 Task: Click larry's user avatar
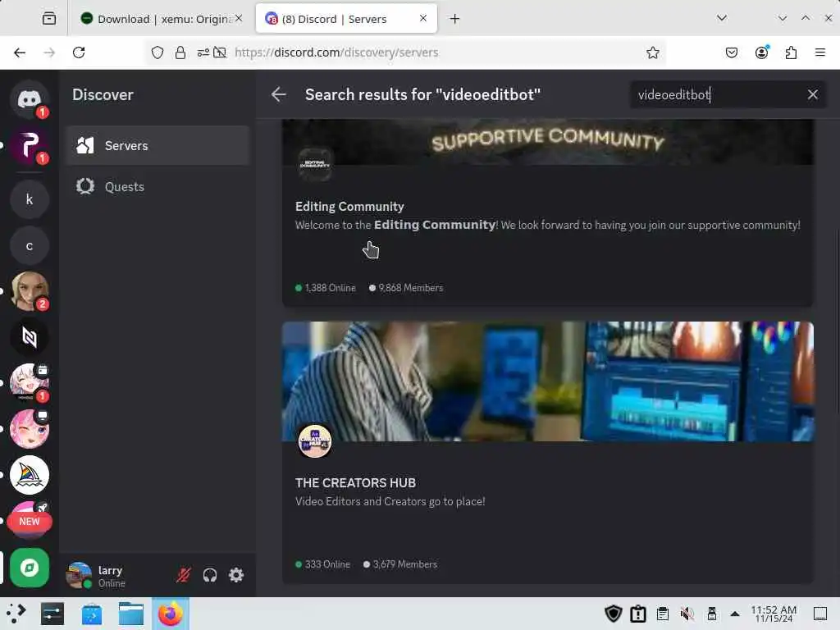[x=79, y=575]
